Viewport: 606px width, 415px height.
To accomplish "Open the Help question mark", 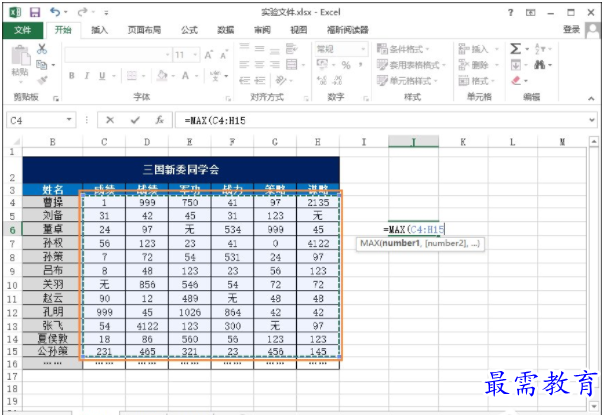I will tap(511, 13).
